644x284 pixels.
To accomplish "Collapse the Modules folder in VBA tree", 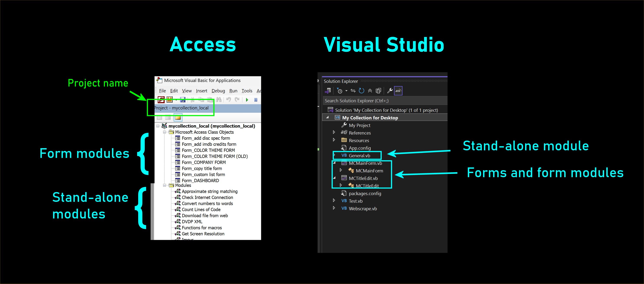I will pos(164,185).
